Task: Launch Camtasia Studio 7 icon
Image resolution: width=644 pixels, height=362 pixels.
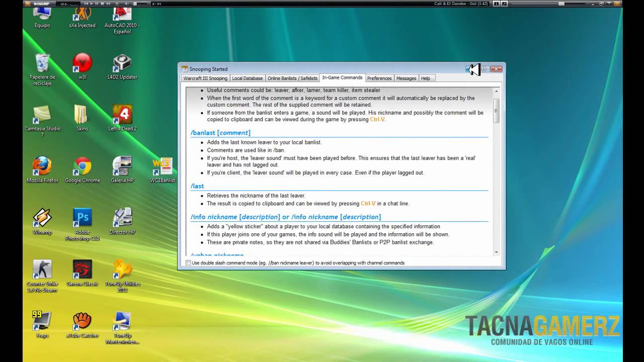Action: pyautogui.click(x=42, y=121)
